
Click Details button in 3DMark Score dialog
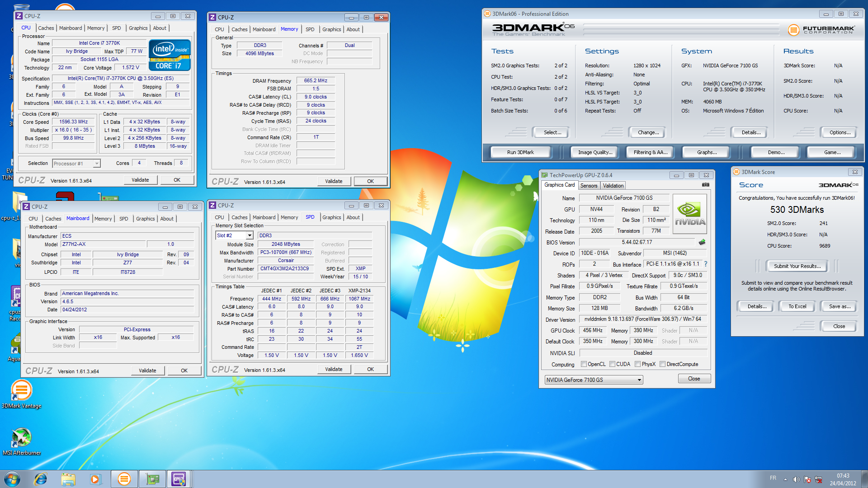(x=757, y=306)
